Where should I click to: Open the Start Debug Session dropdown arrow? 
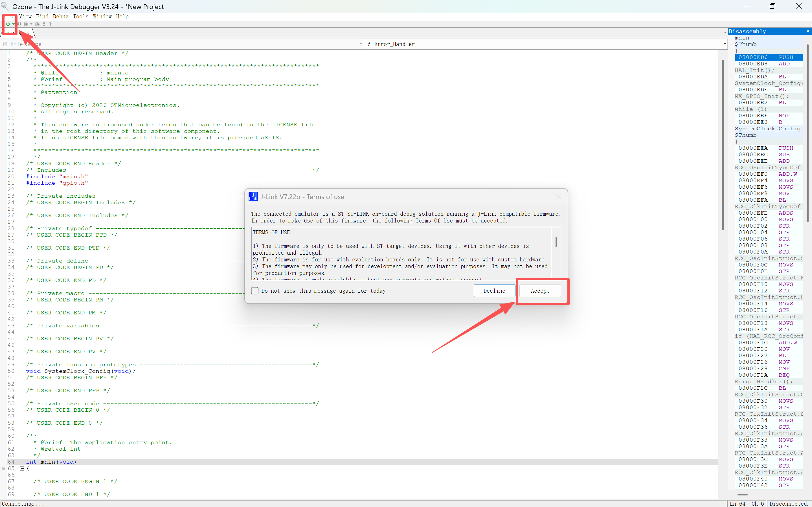pyautogui.click(x=13, y=24)
